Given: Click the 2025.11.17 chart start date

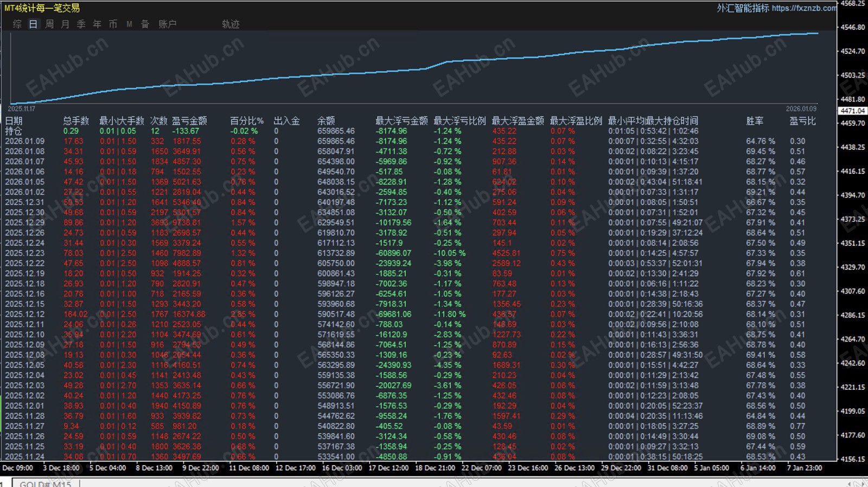Looking at the screenshot, I should 22,109.
